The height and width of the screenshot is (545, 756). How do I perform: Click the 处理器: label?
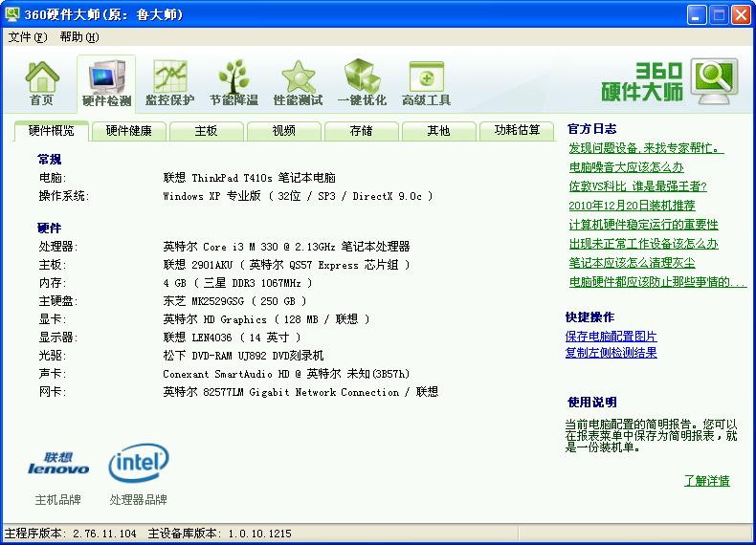[57, 247]
